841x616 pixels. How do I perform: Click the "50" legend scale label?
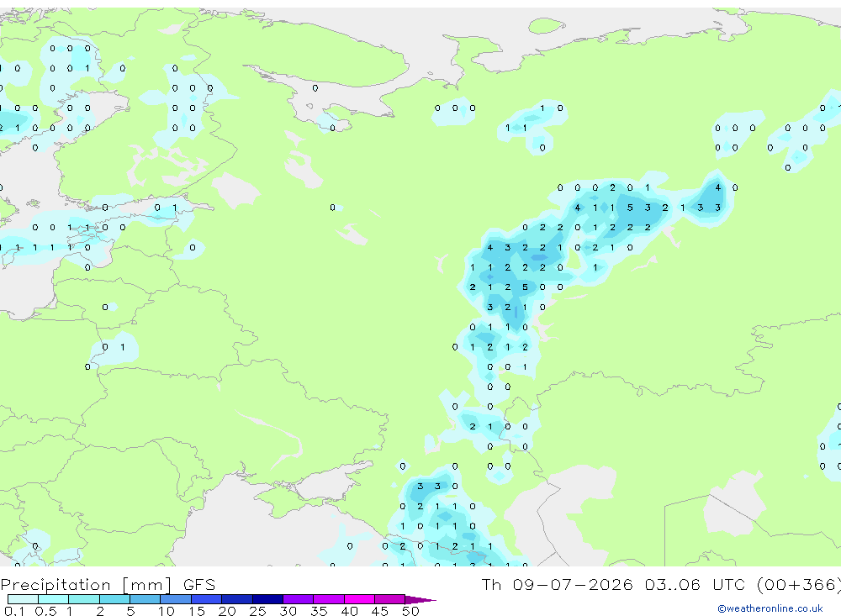pyautogui.click(x=411, y=611)
